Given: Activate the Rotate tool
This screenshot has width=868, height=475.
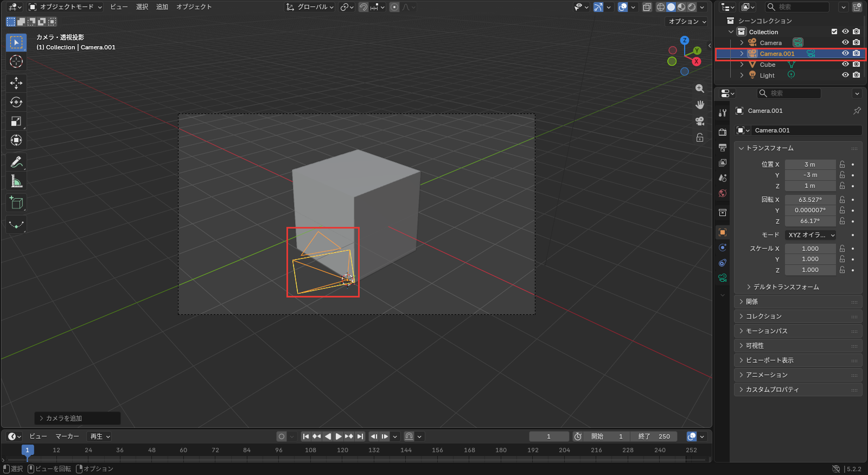Looking at the screenshot, I should [16, 102].
